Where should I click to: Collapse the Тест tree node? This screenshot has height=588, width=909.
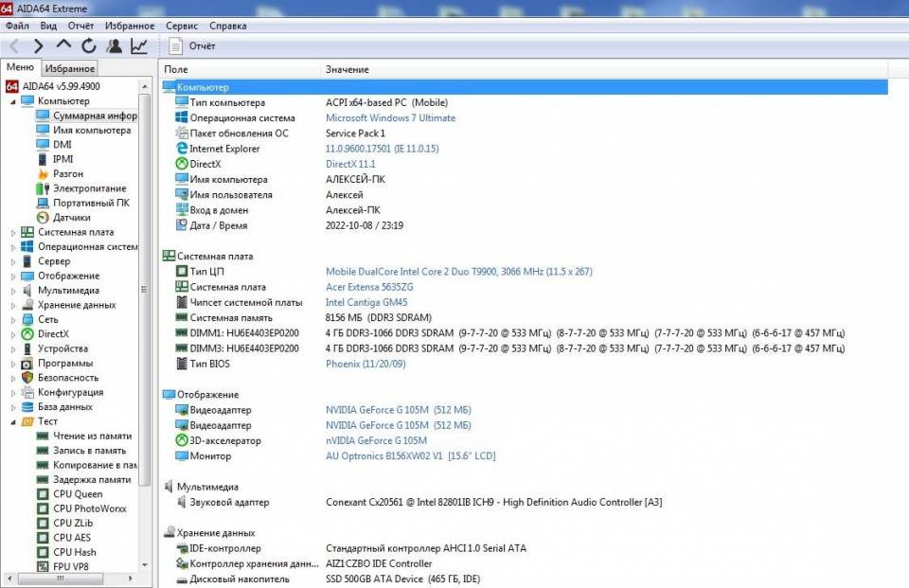(x=13, y=422)
